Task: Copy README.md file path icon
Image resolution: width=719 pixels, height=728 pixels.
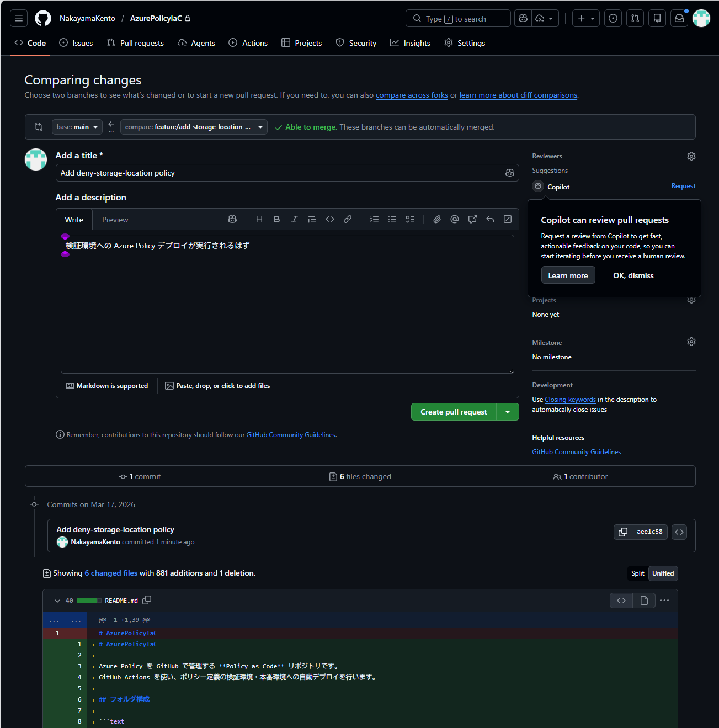Action: [x=147, y=600]
